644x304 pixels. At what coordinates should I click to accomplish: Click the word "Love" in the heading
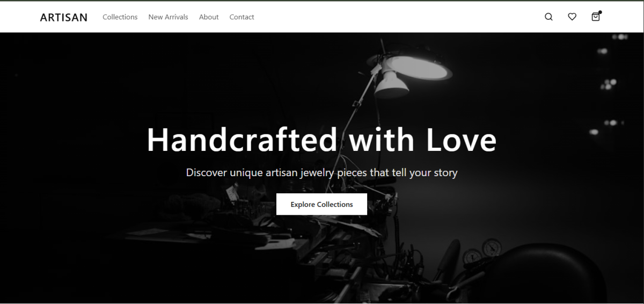pyautogui.click(x=462, y=140)
